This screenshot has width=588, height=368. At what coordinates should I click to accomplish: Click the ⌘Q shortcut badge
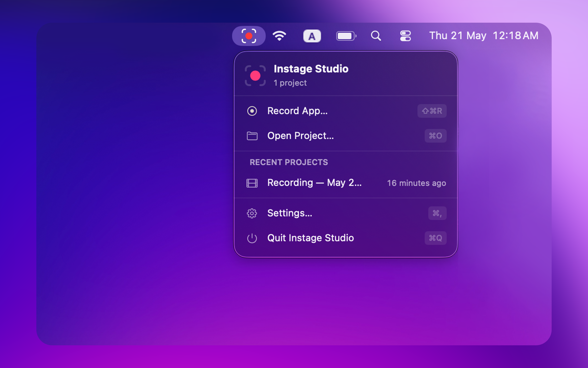(x=435, y=238)
